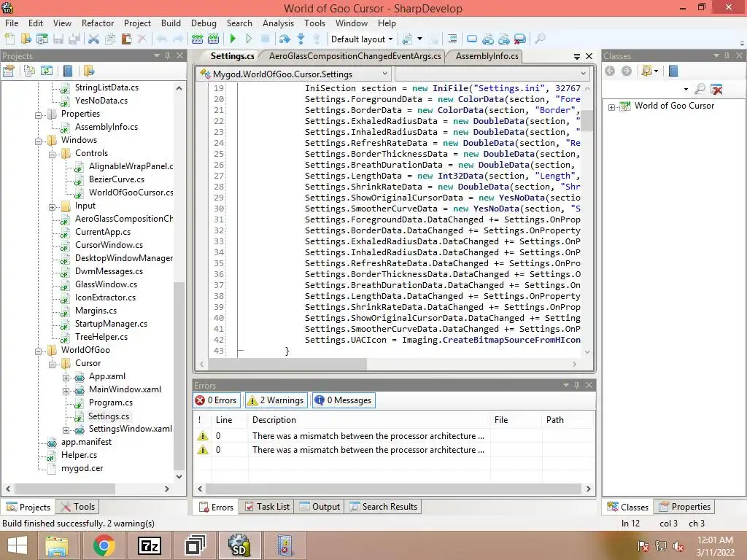Switch to the Properties tab beside Classes
Image resolution: width=747 pixels, height=560 pixels.
(684, 507)
